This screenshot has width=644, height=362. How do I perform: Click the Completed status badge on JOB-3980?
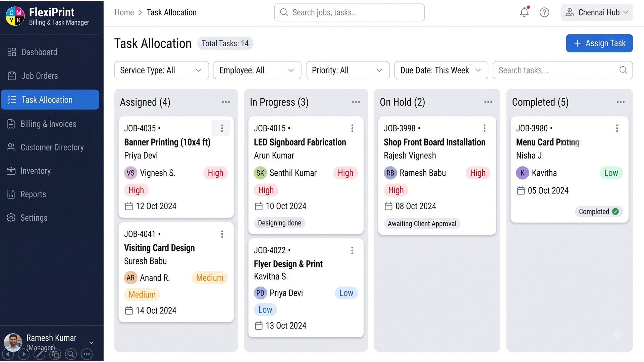pos(599,212)
